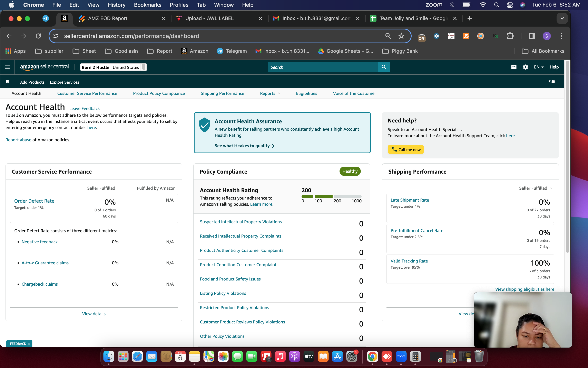588x368 pixels.
Task: Switch to Product Policy Compliance tab
Action: coord(159,93)
